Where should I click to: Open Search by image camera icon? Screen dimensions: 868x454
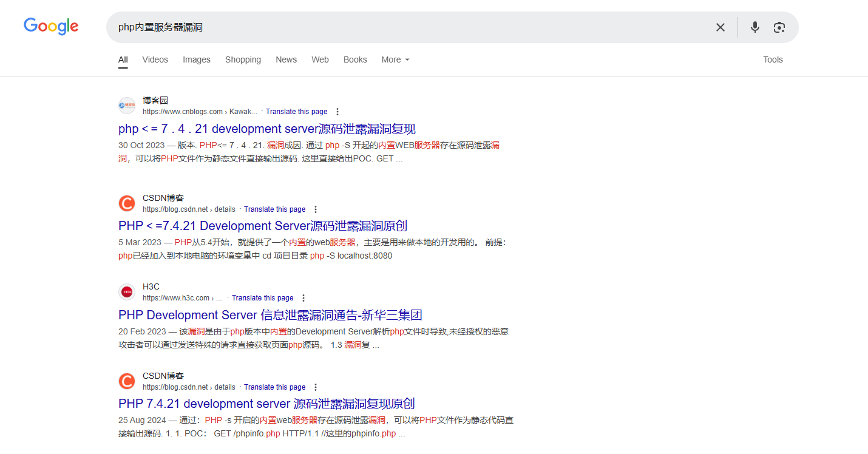779,27
